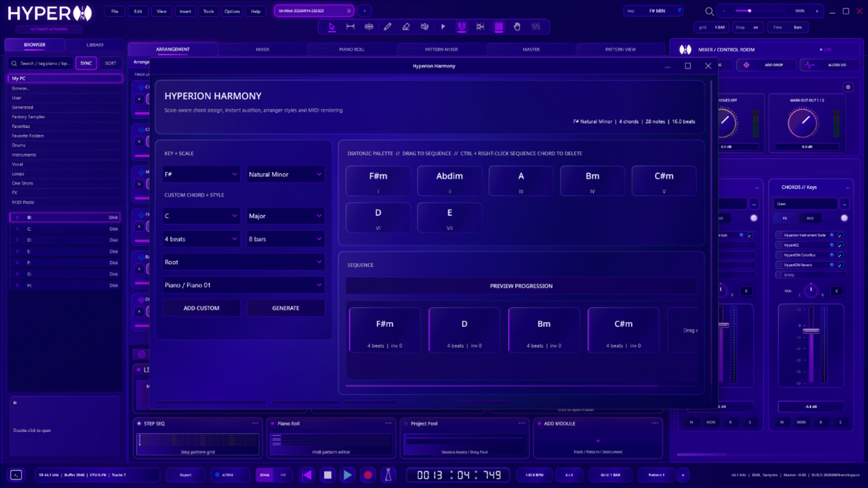Toggle the grid view icon

499,27
